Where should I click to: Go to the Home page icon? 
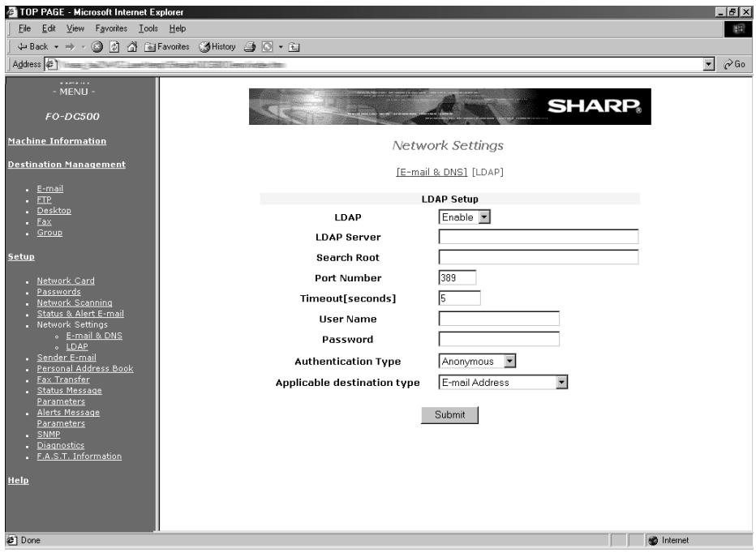click(132, 47)
